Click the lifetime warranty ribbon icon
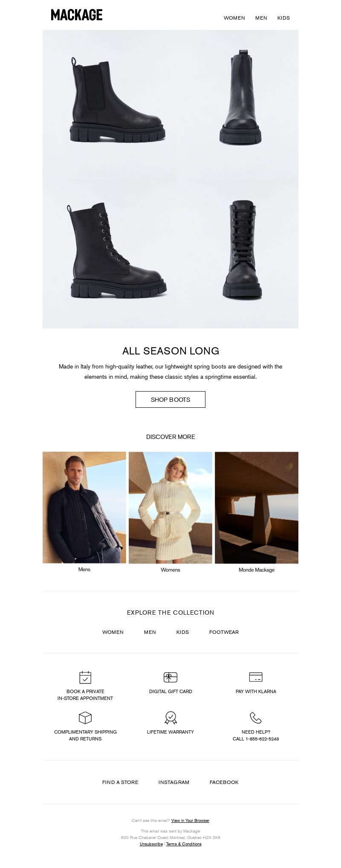Screen dimensions: 341x868 pyautogui.click(x=170, y=717)
